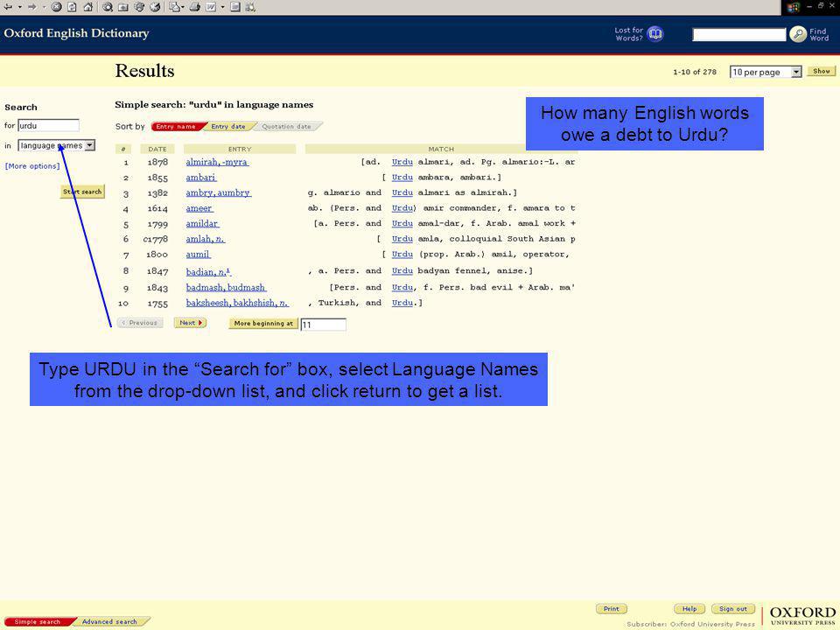Viewport: 840px width, 630px height.
Task: Open the 'amildar' entry link
Action: click(202, 223)
